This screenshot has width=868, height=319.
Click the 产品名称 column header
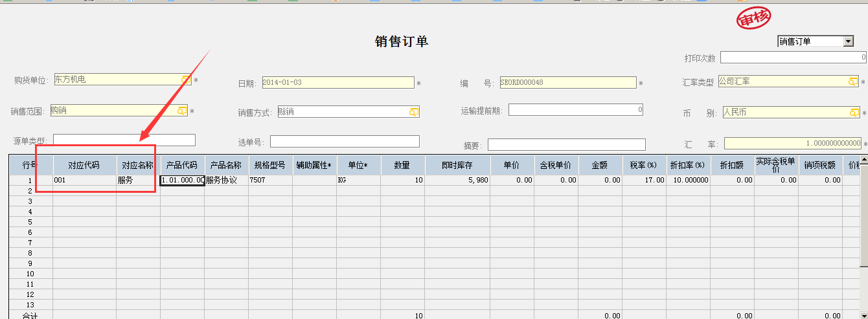pyautogui.click(x=226, y=165)
